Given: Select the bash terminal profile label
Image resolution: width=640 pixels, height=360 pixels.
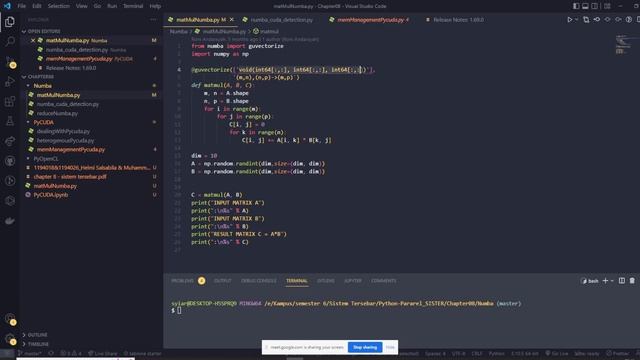Looking at the screenshot, I should click(x=590, y=281).
